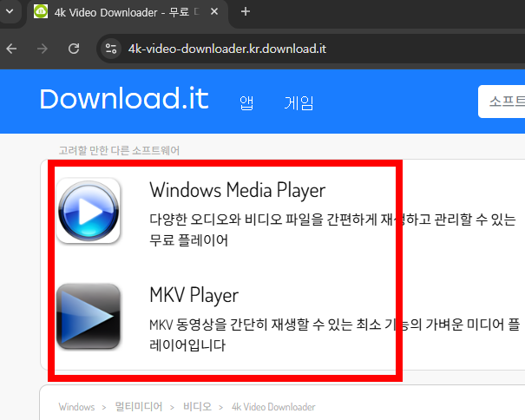The image size is (525, 420).
Task: Click 4k Video Downloader breadcrumb text
Action: (273, 407)
